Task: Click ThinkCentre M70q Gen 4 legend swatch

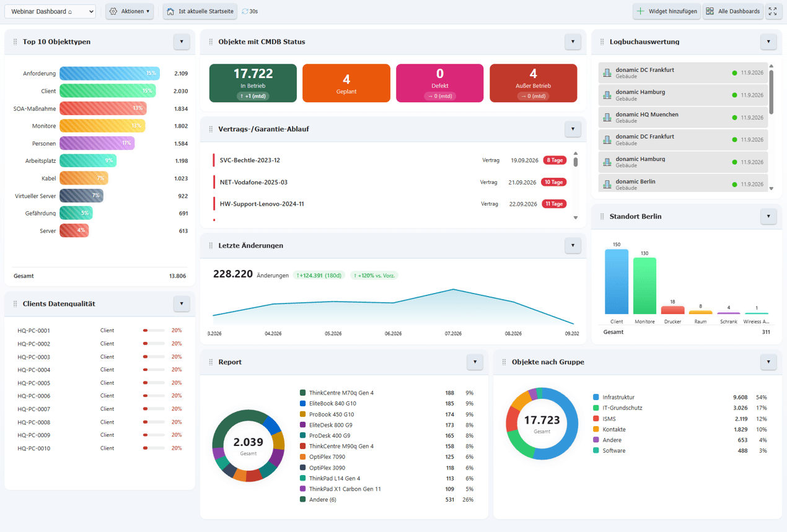Action: click(302, 393)
